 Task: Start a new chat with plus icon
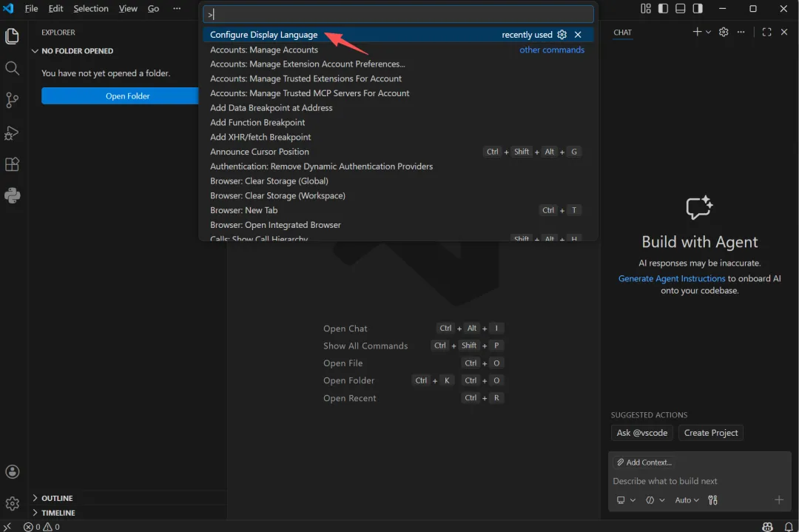pos(697,32)
